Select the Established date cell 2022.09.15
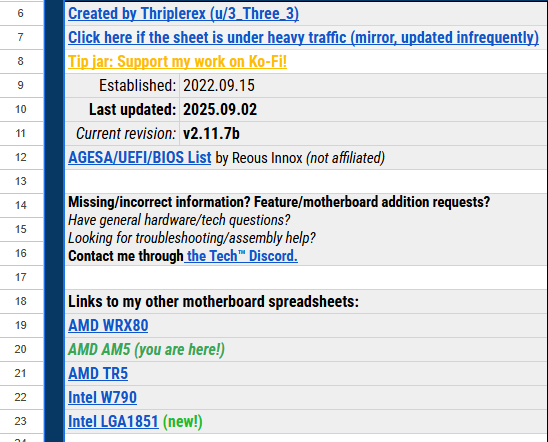The image size is (548, 442). (x=363, y=86)
